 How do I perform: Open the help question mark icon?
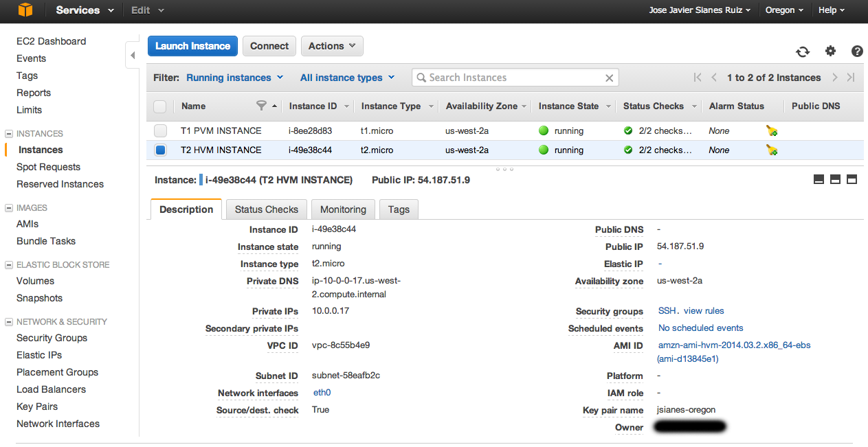pos(857,51)
